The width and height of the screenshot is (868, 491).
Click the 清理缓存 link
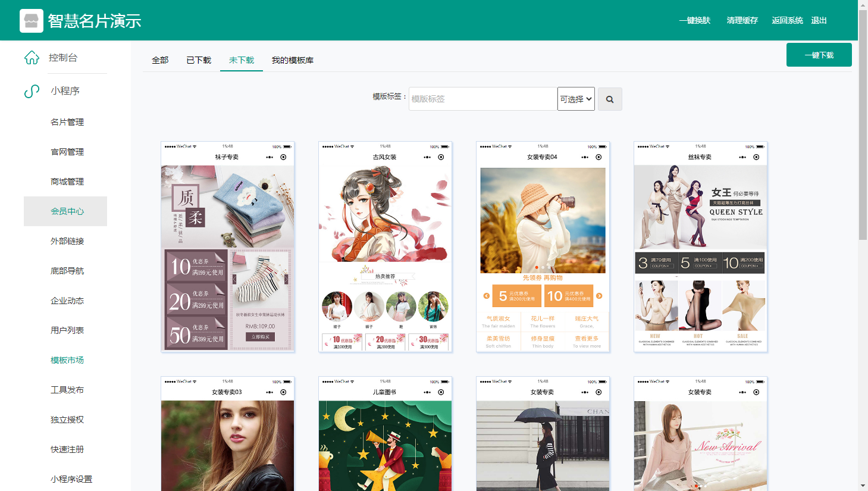click(x=742, y=20)
